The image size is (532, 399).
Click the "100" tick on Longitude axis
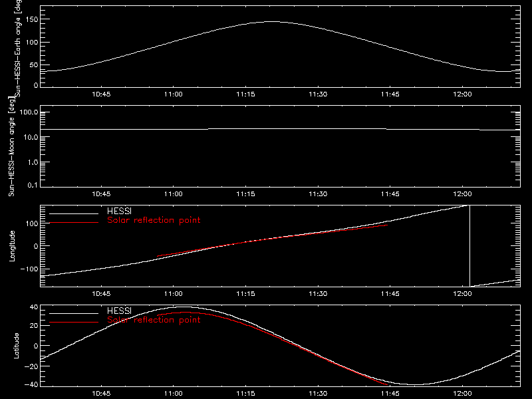point(32,223)
